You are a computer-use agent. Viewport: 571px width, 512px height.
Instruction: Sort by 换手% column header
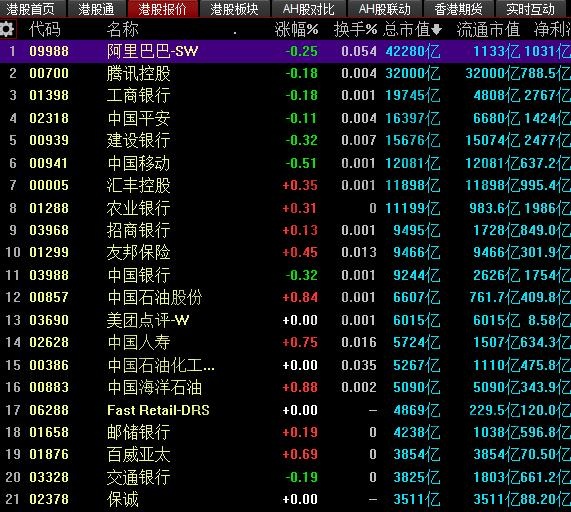pyautogui.click(x=355, y=29)
